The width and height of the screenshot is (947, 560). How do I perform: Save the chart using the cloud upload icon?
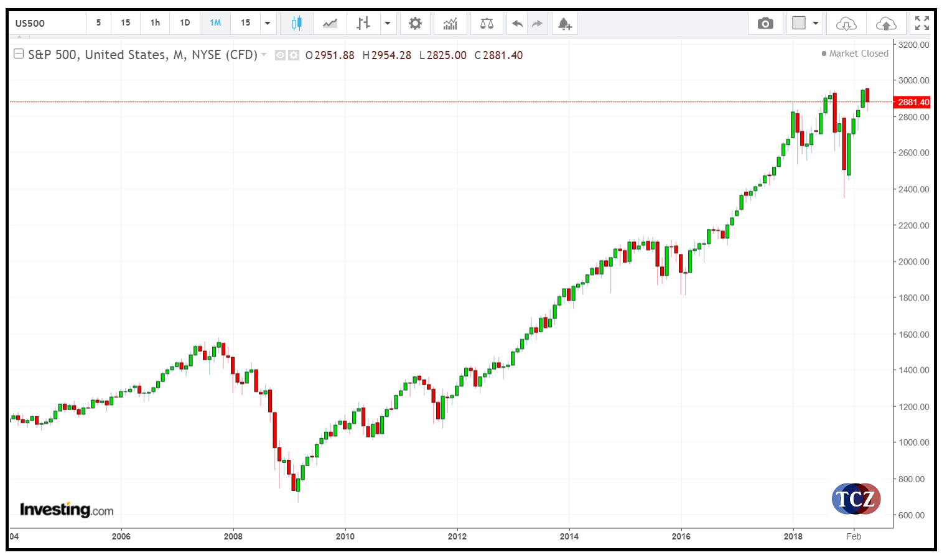[886, 23]
